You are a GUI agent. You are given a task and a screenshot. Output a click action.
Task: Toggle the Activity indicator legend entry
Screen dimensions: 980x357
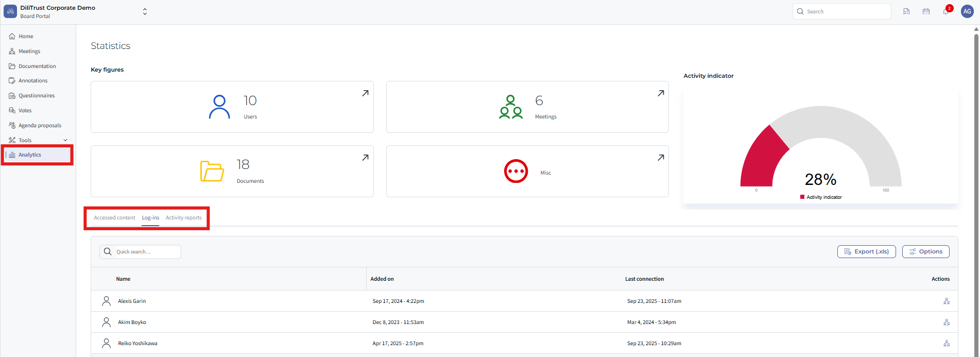pos(821,197)
